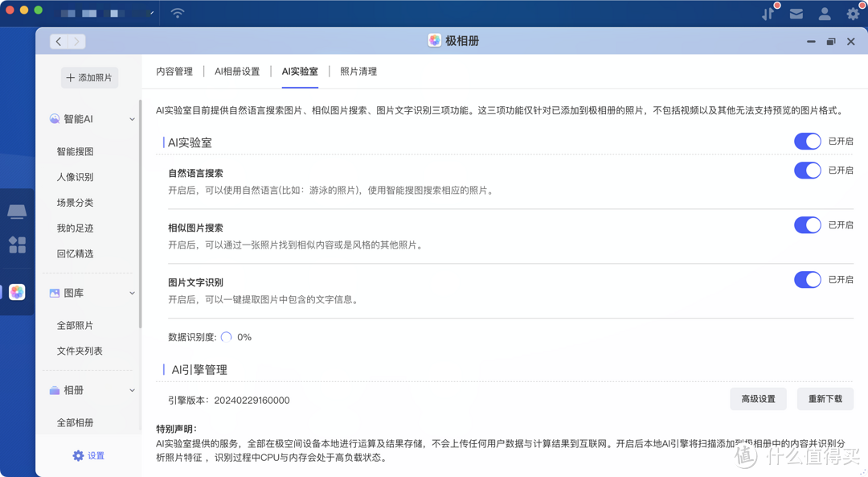Click the AI引擎管理 section heading

(x=199, y=369)
